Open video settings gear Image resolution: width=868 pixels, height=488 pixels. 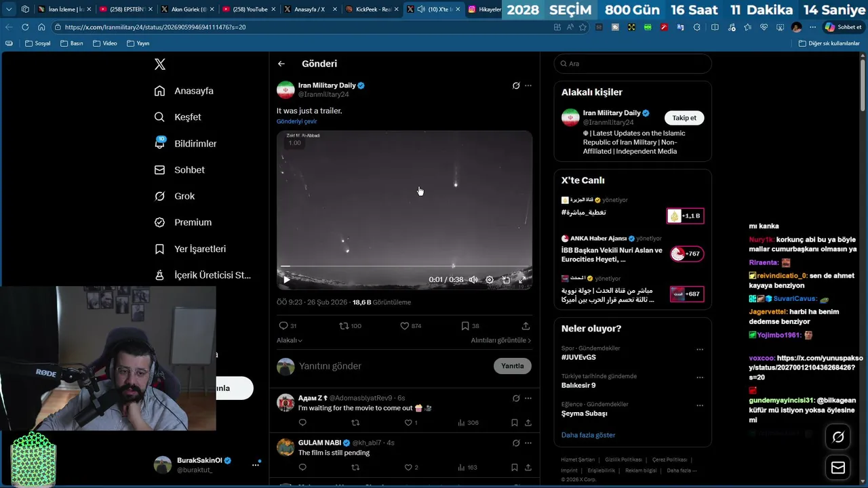[x=490, y=279]
